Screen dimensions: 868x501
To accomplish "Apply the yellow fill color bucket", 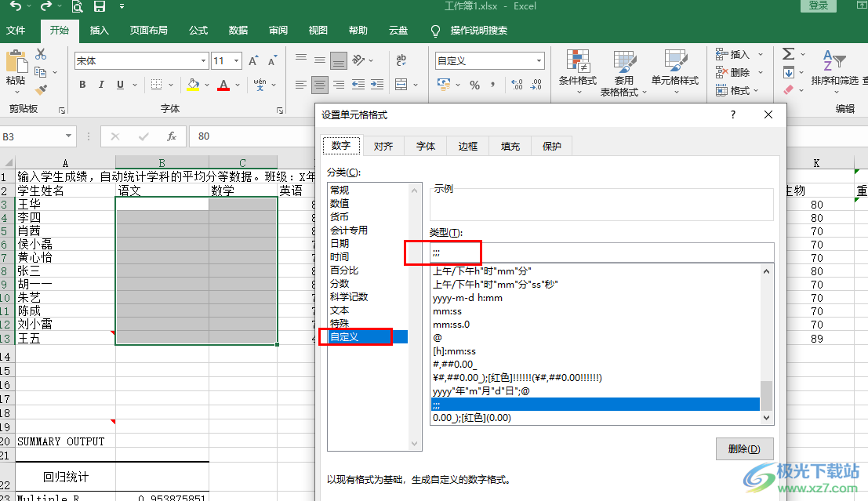I will click(x=193, y=85).
